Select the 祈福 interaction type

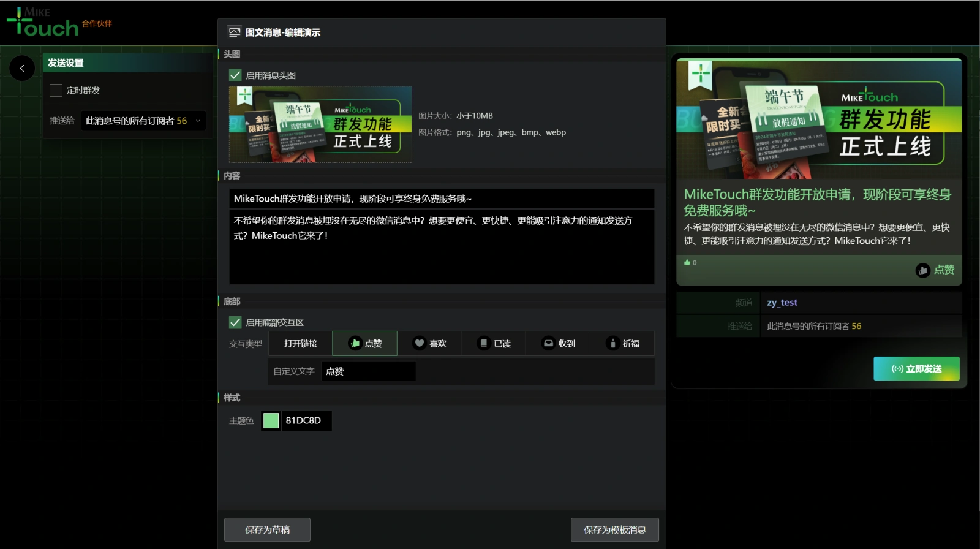coord(622,344)
